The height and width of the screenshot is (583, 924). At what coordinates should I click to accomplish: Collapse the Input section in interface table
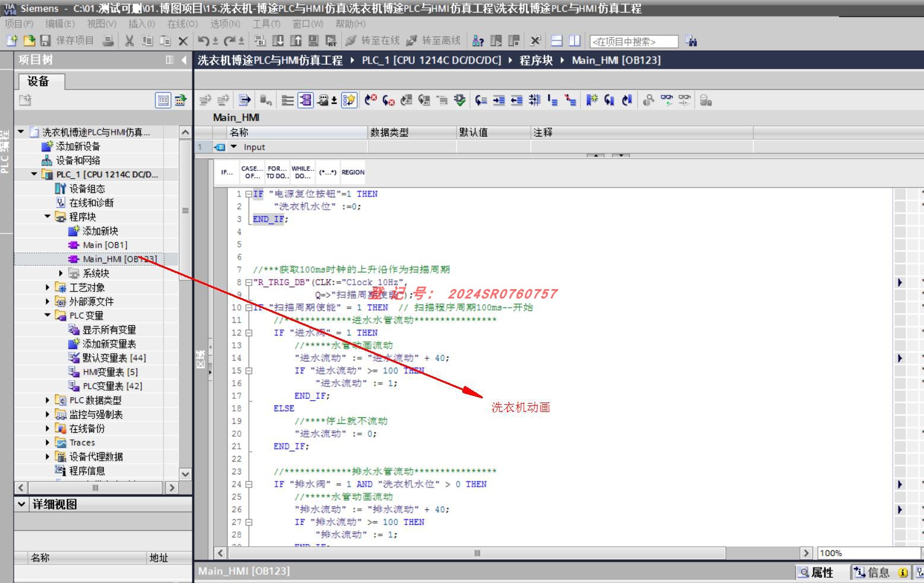tap(234, 147)
